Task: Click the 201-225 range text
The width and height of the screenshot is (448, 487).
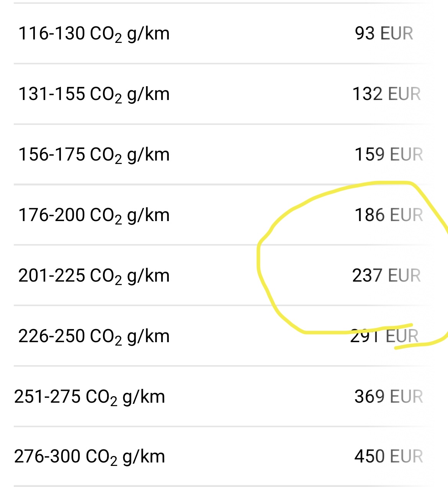Action: tap(52, 275)
